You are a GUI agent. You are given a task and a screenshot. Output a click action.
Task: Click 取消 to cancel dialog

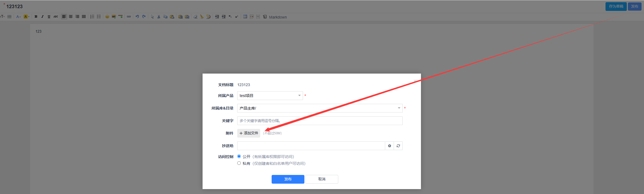point(322,179)
